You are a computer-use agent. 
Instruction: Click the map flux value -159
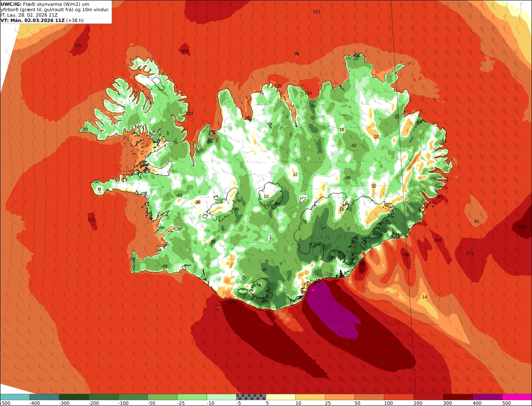pos(331,258)
